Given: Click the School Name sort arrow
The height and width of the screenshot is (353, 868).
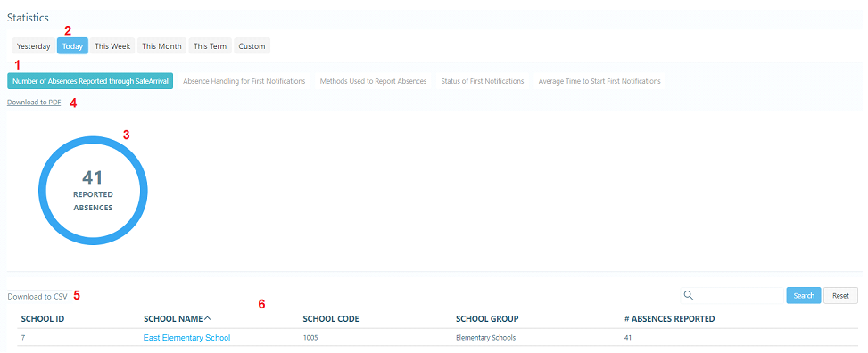Looking at the screenshot, I should 208,318.
